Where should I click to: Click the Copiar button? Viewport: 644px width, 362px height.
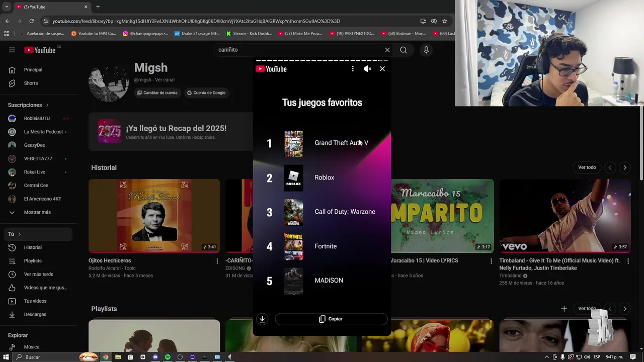click(x=331, y=319)
